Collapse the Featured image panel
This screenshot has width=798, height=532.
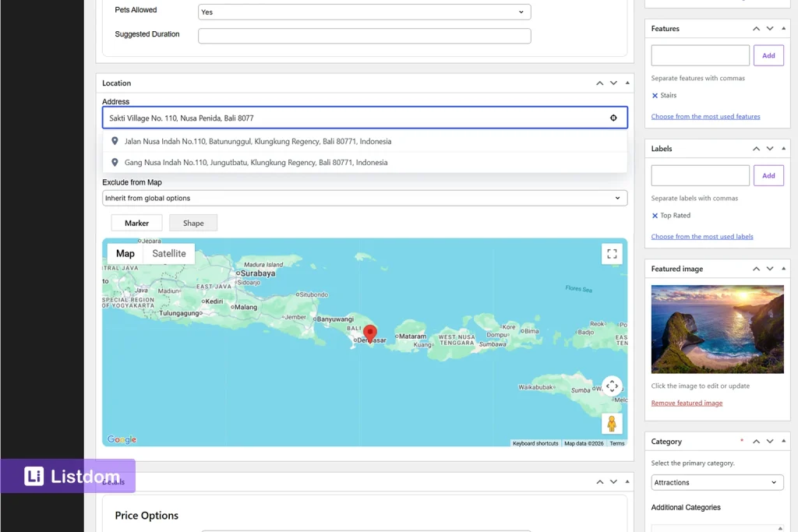tap(784, 269)
